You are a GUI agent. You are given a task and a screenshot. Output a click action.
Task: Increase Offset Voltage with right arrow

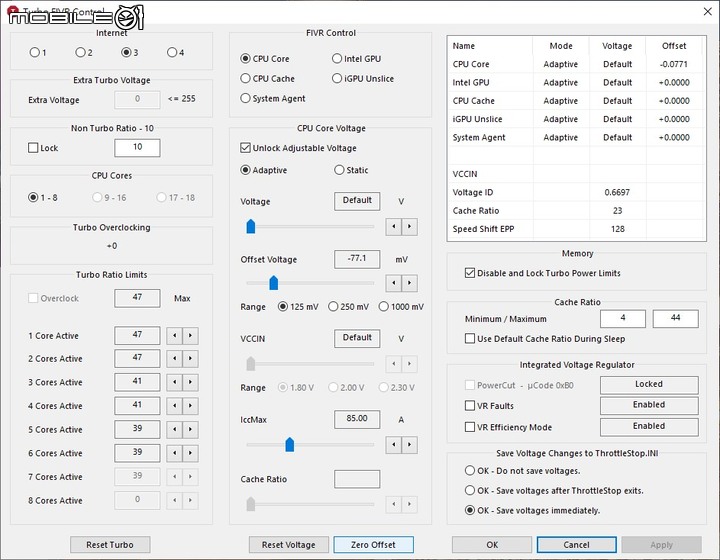[x=410, y=283]
